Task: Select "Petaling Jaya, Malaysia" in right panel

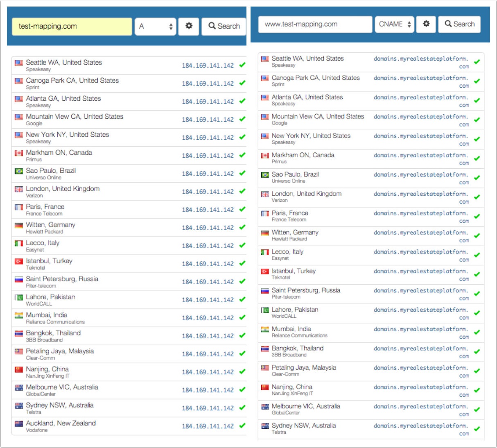Action: click(304, 368)
